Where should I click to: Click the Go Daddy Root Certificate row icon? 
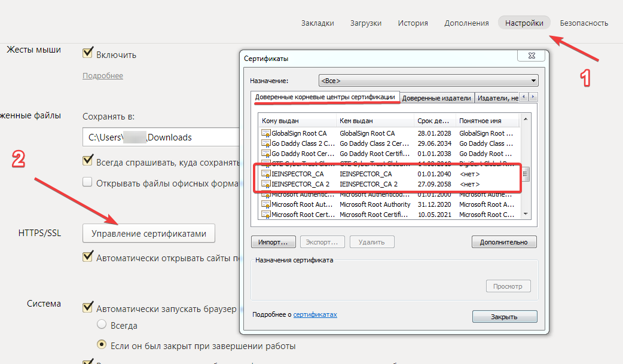(x=266, y=154)
